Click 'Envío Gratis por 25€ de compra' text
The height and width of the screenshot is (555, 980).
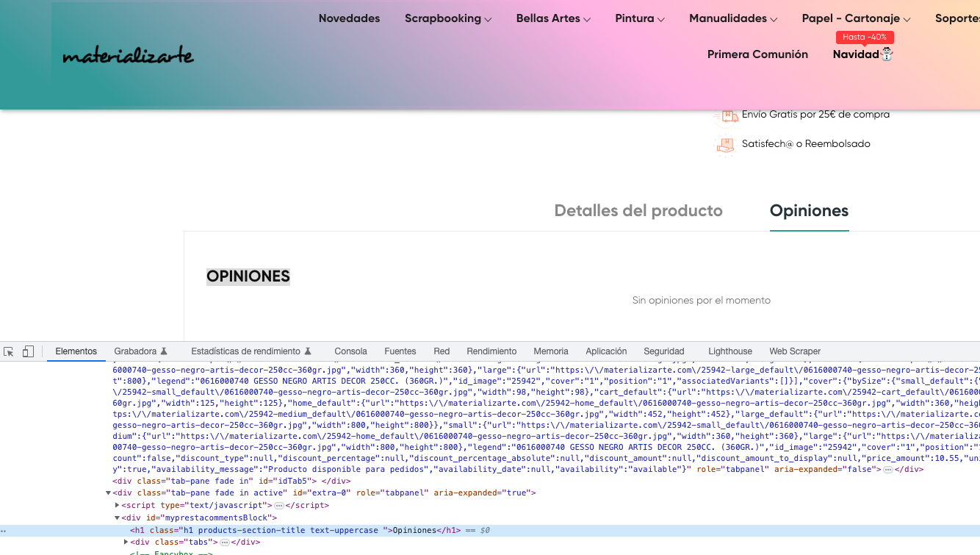(x=815, y=115)
